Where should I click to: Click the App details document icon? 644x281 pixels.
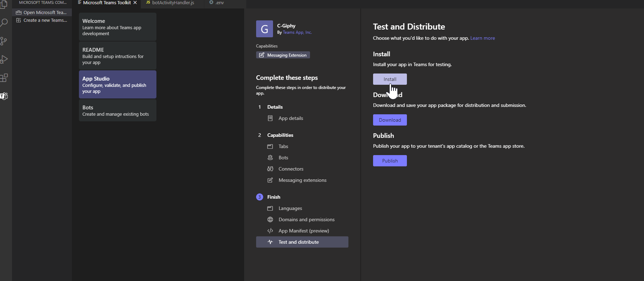coord(270,118)
